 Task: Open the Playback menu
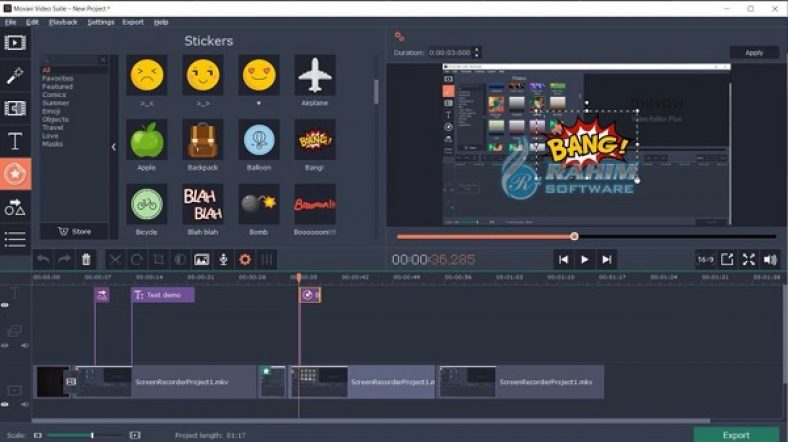coord(63,22)
